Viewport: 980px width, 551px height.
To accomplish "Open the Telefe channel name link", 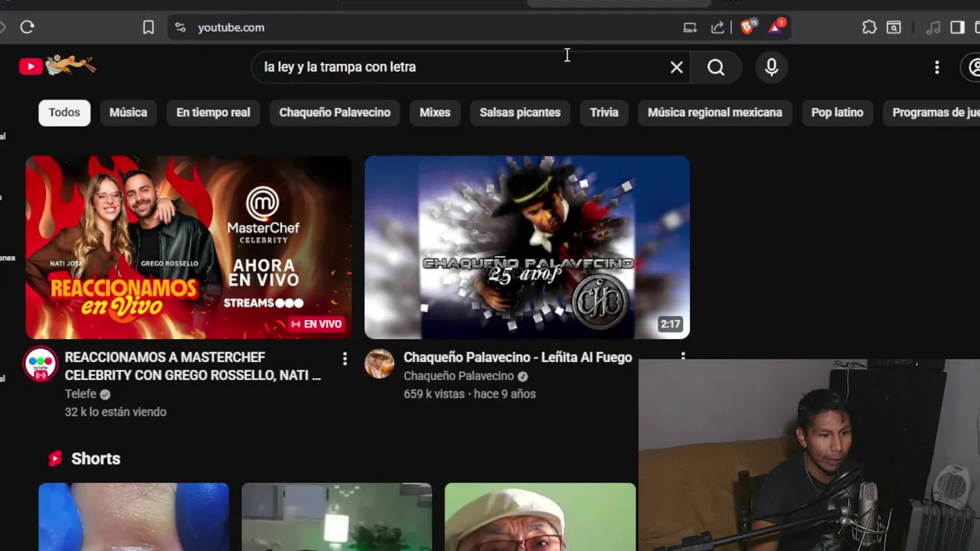I will [x=80, y=394].
